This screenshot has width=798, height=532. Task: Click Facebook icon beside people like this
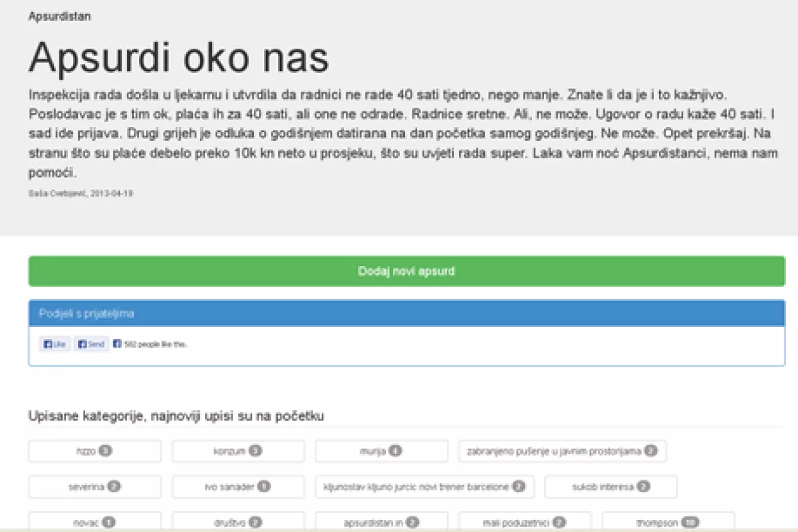[x=117, y=344]
